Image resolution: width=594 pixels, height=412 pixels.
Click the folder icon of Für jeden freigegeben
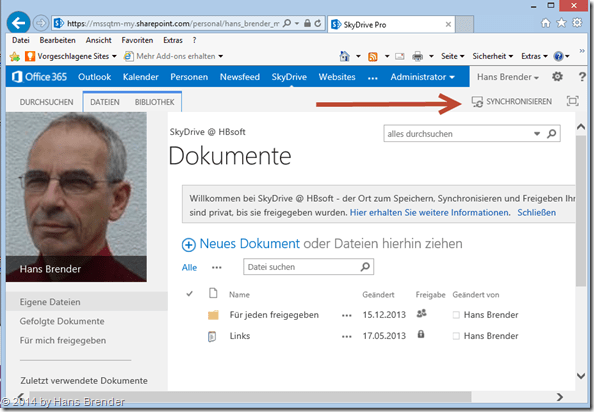(x=213, y=315)
